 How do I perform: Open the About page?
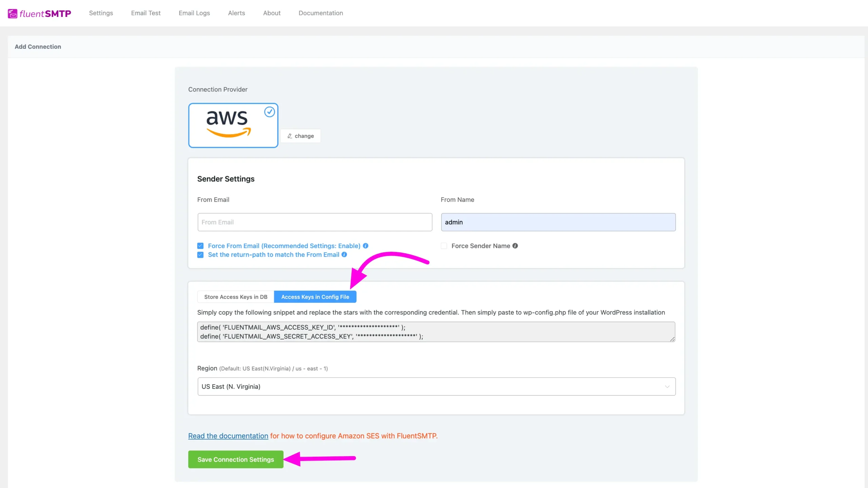point(272,13)
